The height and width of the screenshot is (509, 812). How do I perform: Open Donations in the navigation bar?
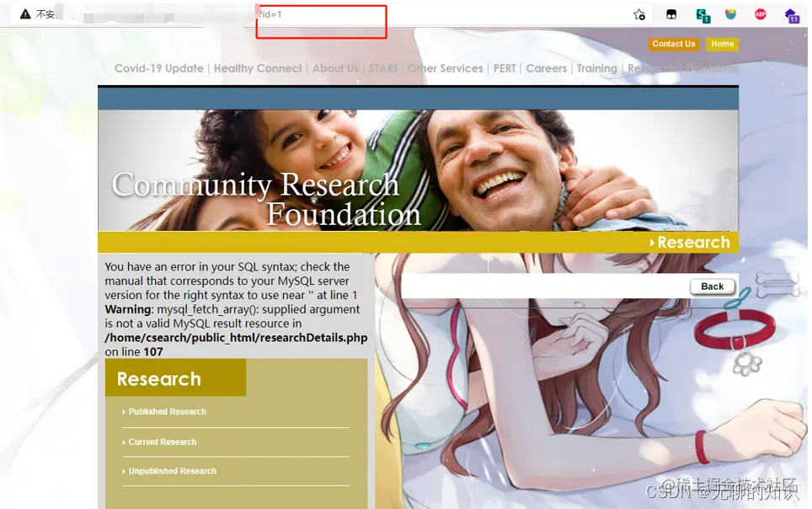713,68
